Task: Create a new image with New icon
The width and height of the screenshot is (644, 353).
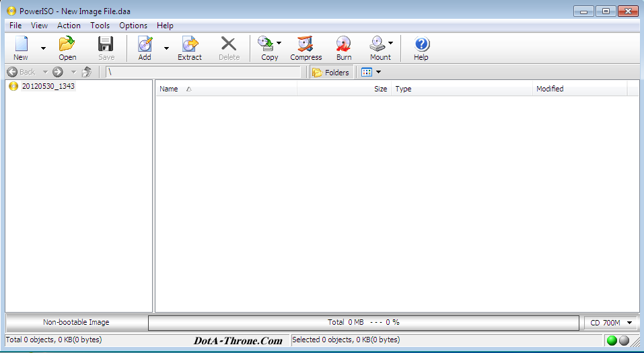Action: tap(21, 44)
